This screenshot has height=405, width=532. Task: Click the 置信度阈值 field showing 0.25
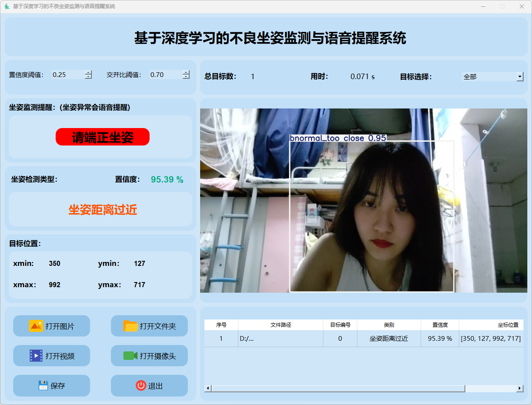pos(68,74)
